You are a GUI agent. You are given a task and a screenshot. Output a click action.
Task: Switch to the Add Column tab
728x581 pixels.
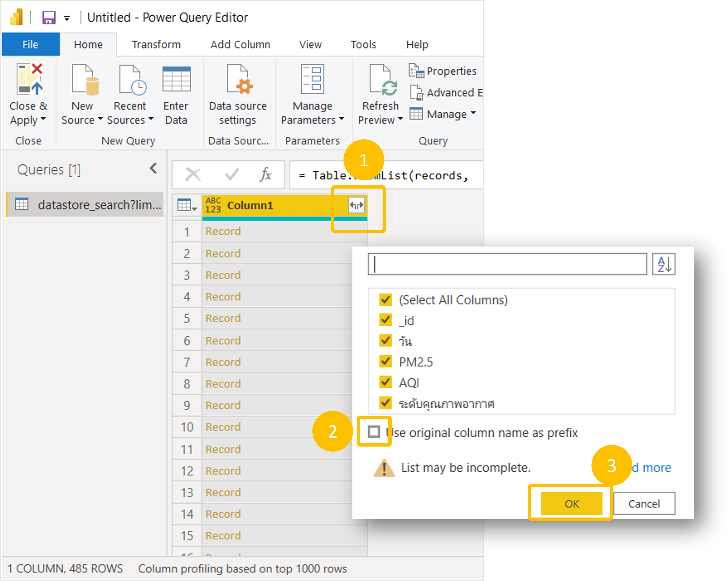point(240,44)
